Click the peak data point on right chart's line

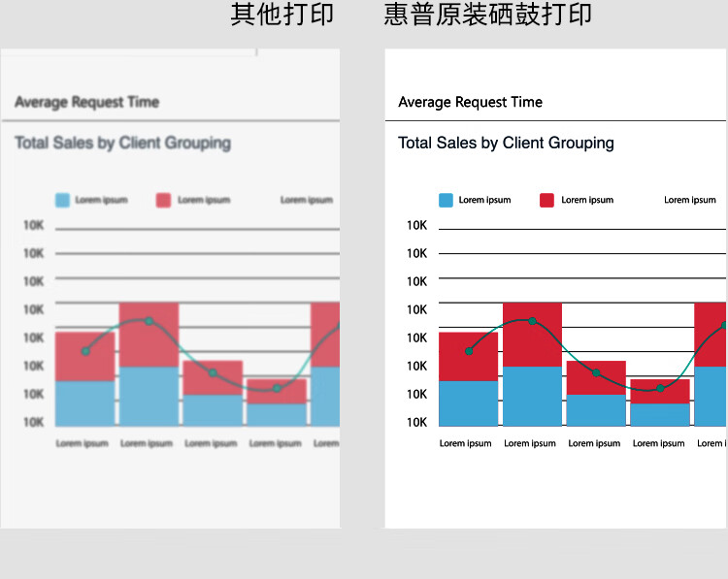[x=532, y=321]
